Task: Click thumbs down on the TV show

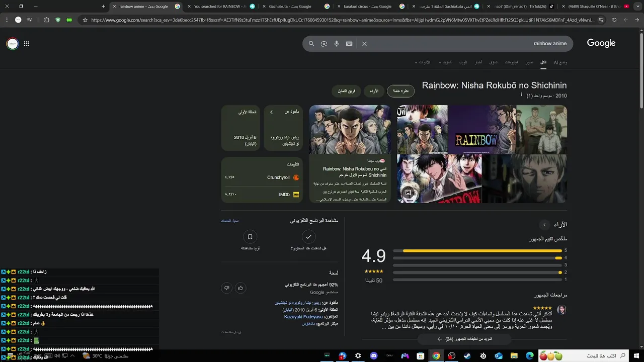Action: [x=227, y=288]
